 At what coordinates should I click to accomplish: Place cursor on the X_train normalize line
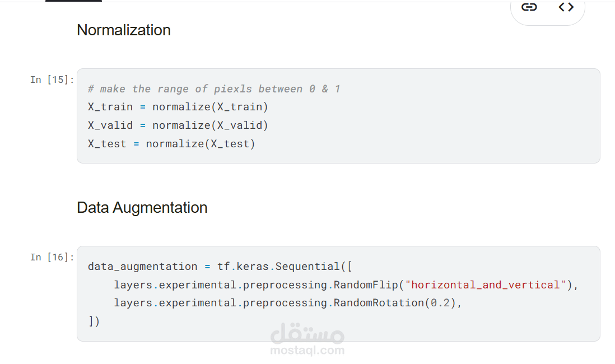pyautogui.click(x=178, y=107)
